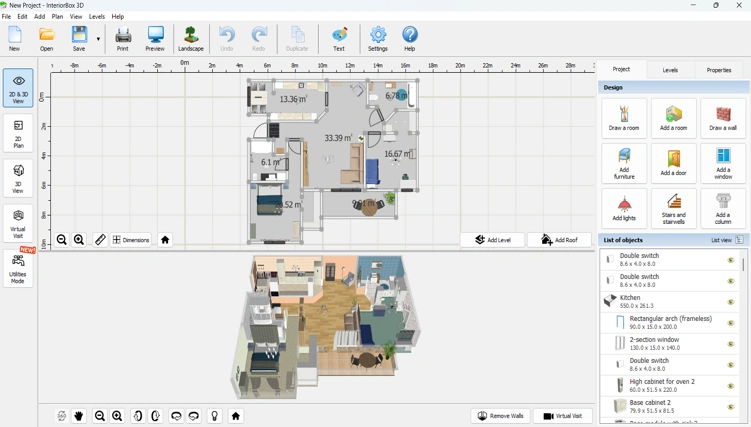The height and width of the screenshot is (427, 751).
Task: Choose Draw a wall in Design panel
Action: 723,118
